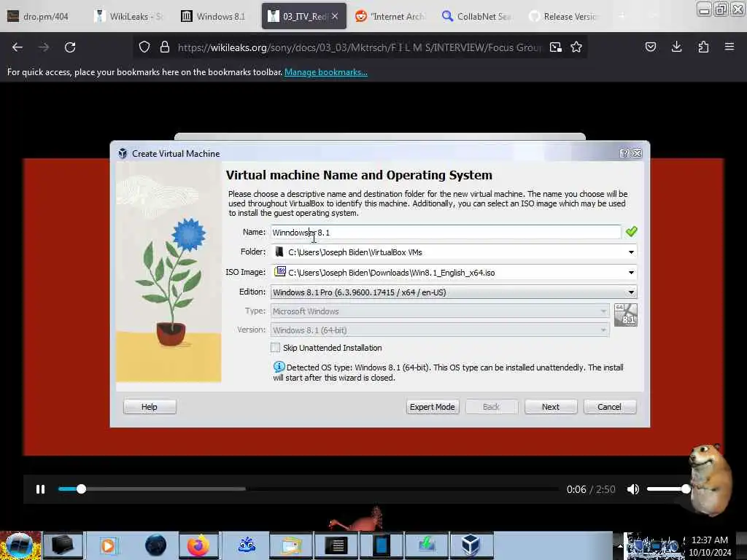Close the 03_ITV tab
Image resolution: width=747 pixels, height=560 pixels.
pyautogui.click(x=335, y=16)
